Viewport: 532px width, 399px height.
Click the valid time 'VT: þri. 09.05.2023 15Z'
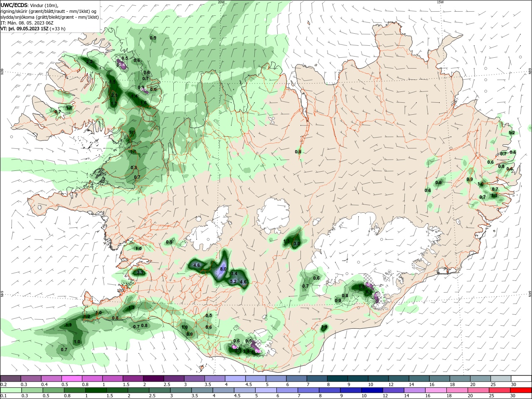tap(25, 29)
